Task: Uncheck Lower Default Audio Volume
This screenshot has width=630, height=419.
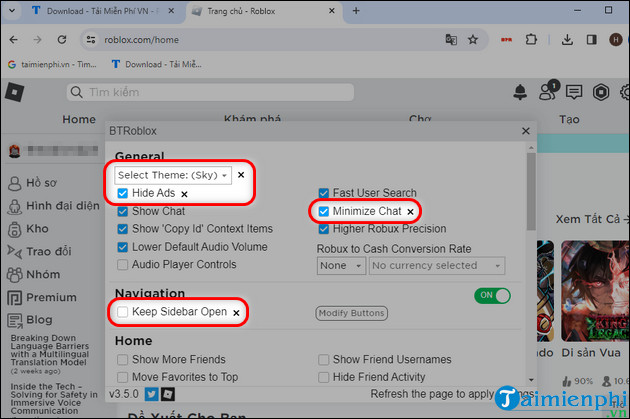Action: point(123,247)
